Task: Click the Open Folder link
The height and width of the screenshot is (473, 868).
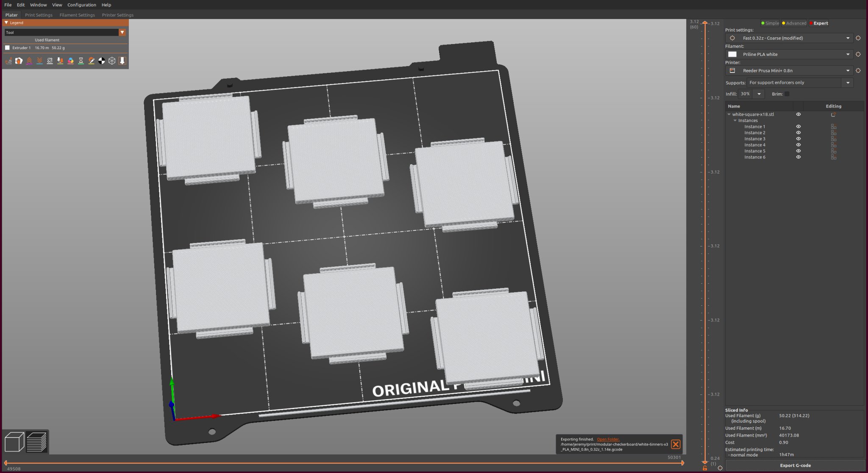Action: [608, 439]
